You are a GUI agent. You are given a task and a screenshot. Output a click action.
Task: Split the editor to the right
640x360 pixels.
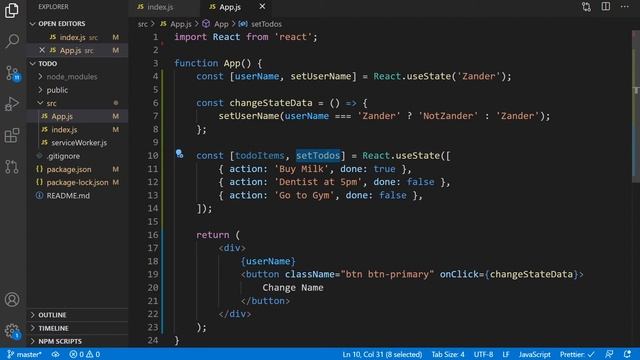pos(606,7)
